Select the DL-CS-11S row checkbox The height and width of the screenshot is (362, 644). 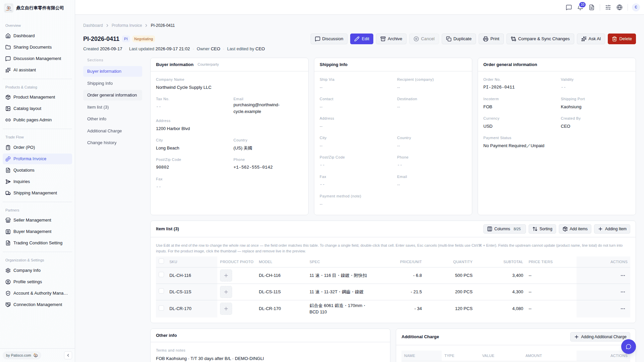[x=161, y=291]
